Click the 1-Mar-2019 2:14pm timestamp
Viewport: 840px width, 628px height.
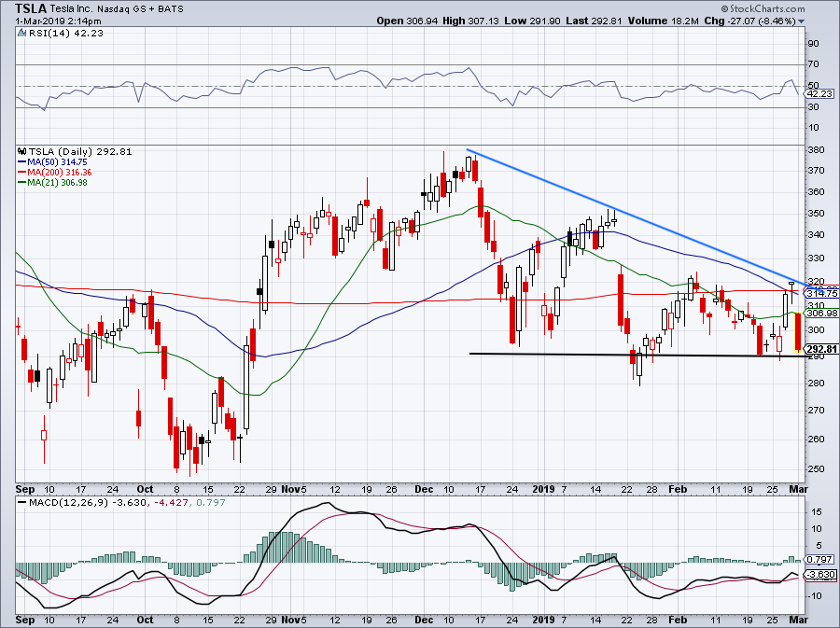click(x=59, y=21)
